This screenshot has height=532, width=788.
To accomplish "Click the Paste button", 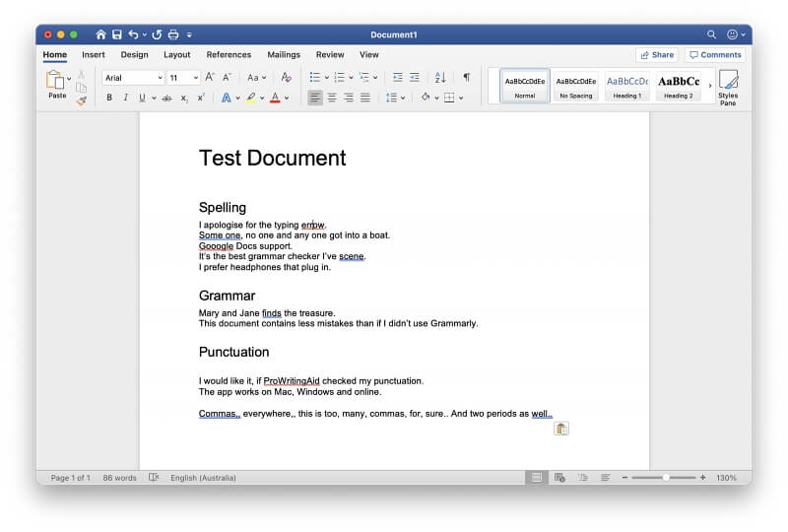I will coord(56,84).
